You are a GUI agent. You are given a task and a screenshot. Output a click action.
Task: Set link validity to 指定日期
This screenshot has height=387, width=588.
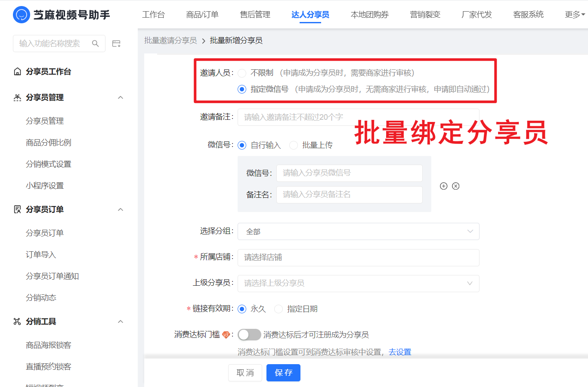(279, 309)
